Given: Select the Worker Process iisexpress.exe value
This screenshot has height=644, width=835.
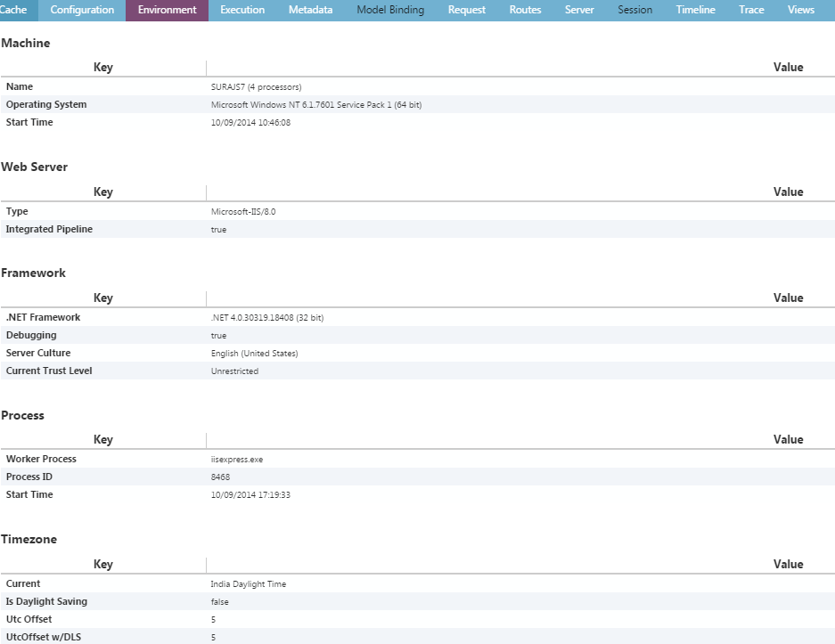Looking at the screenshot, I should point(237,460).
